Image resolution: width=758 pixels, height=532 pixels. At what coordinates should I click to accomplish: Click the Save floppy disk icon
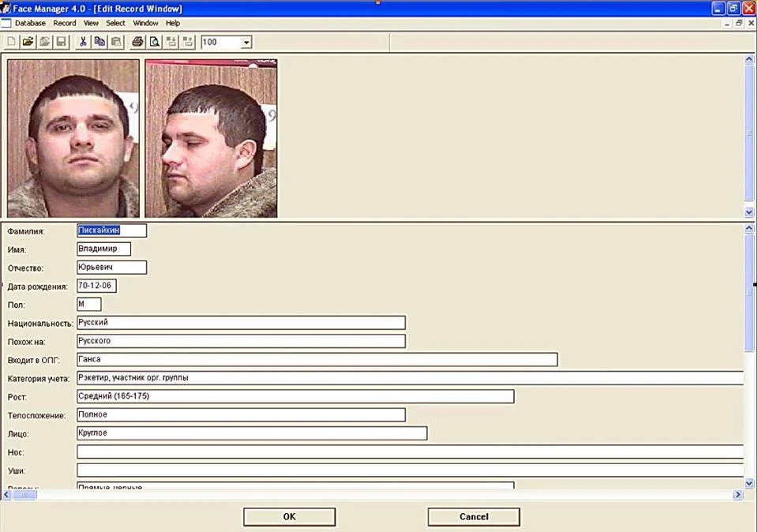click(62, 42)
